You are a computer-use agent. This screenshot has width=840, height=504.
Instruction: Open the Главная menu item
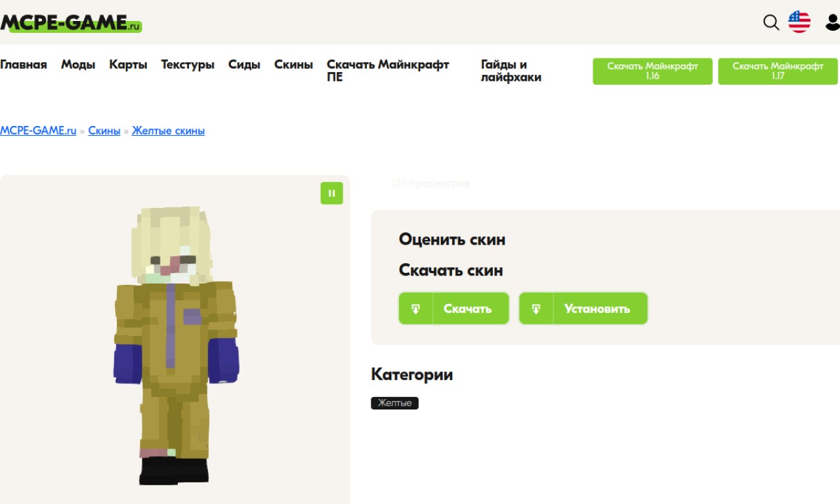click(x=24, y=64)
